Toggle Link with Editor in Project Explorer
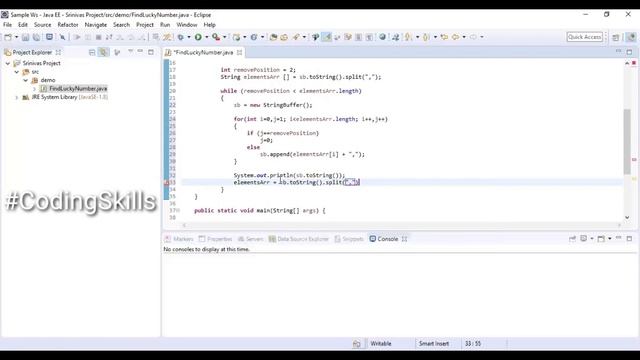The height and width of the screenshot is (360, 640). [x=104, y=52]
